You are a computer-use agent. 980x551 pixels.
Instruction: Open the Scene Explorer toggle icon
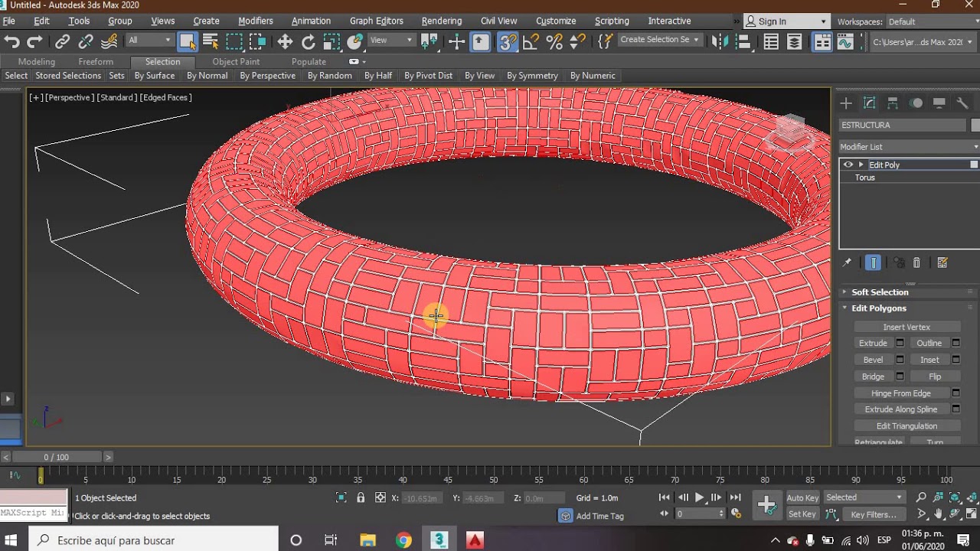[x=771, y=42]
